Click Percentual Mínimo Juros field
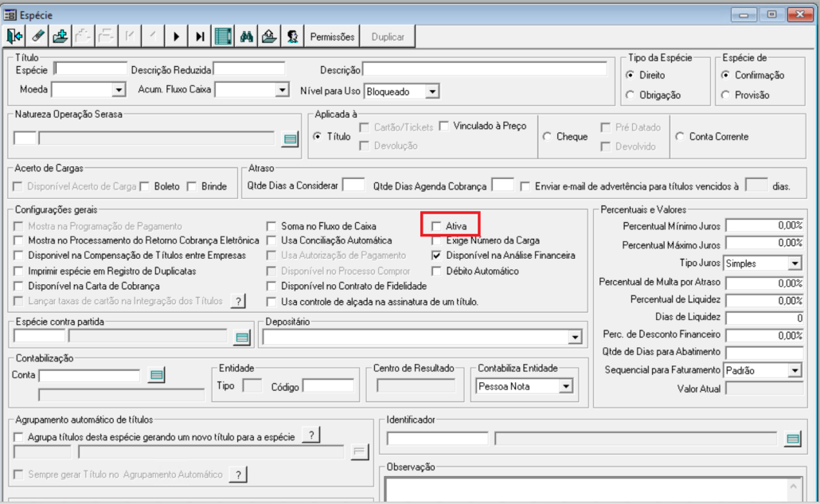The image size is (820, 504). tap(764, 226)
